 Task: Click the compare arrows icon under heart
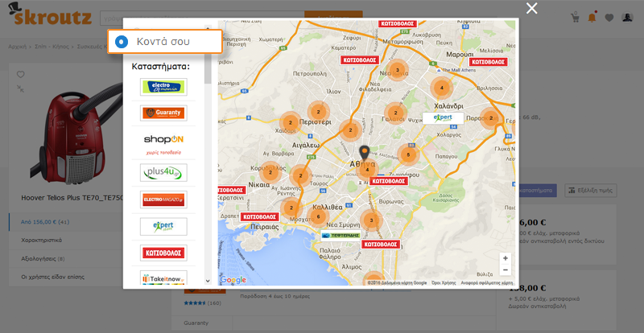[x=20, y=88]
